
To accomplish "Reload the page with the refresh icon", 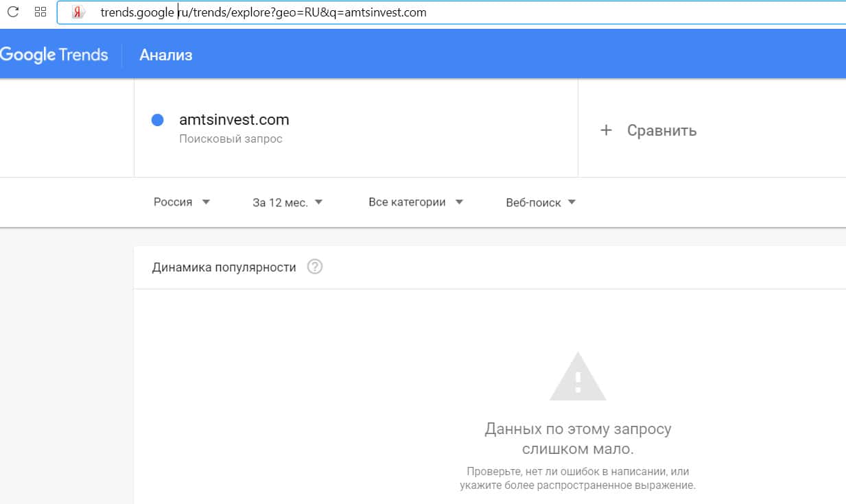I will [x=12, y=12].
